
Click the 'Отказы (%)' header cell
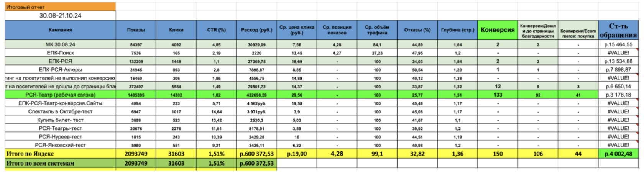[x=417, y=30]
